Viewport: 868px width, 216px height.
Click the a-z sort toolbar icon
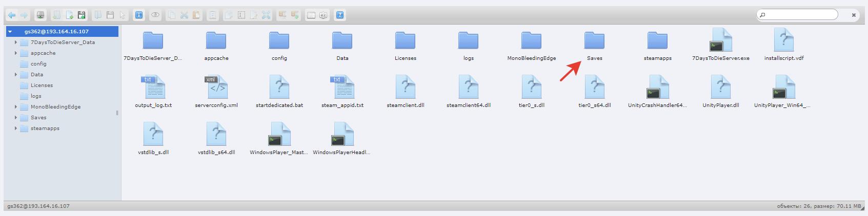(324, 15)
